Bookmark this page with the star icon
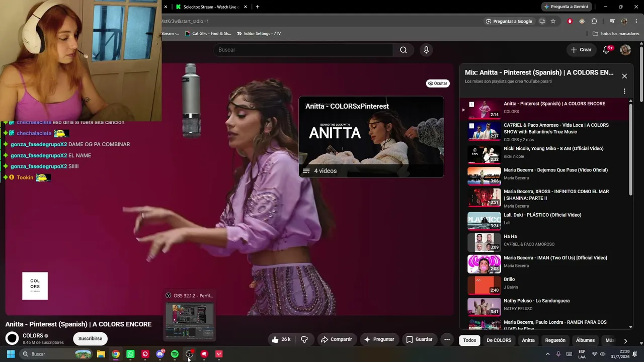The width and height of the screenshot is (644, 362). [553, 21]
